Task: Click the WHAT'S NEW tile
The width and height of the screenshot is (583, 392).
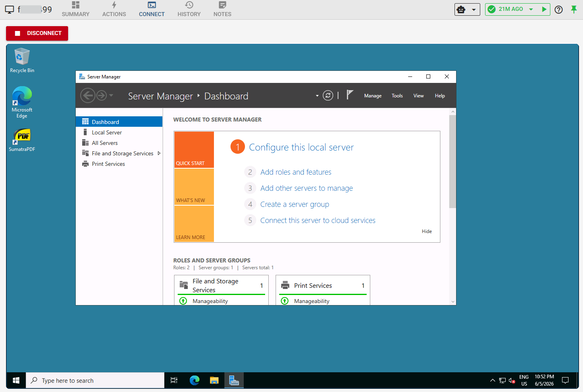Action: tap(194, 187)
